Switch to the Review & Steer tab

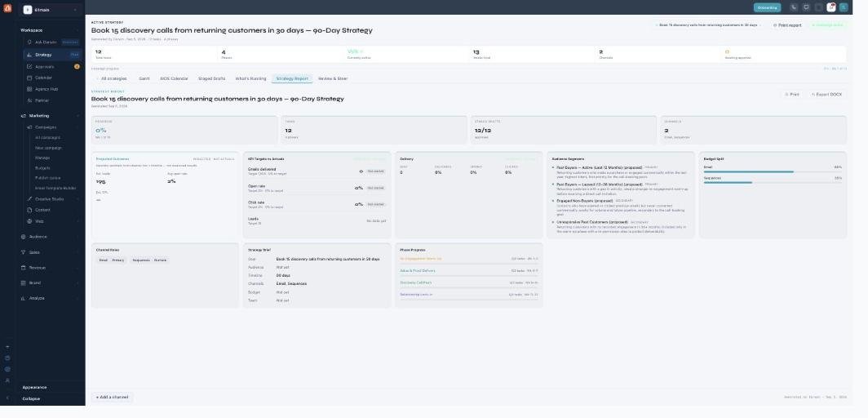[x=333, y=78]
